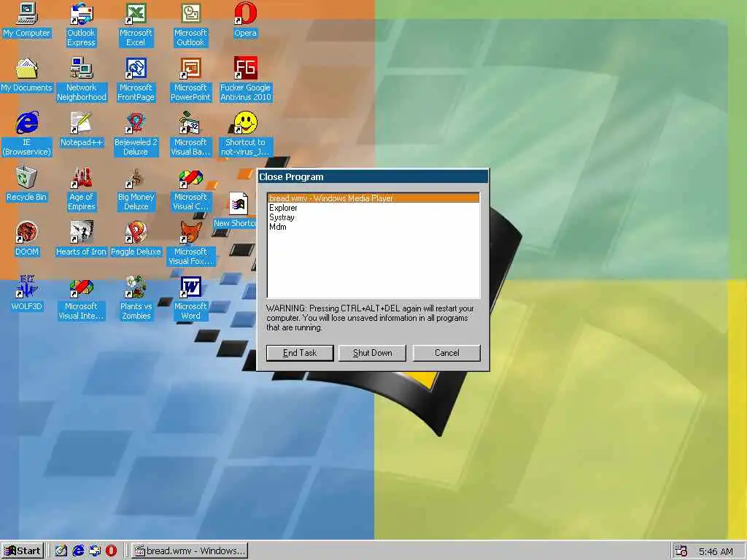Select bread.wmv - Windows Media Player task
This screenshot has width=747, height=560.
click(373, 198)
